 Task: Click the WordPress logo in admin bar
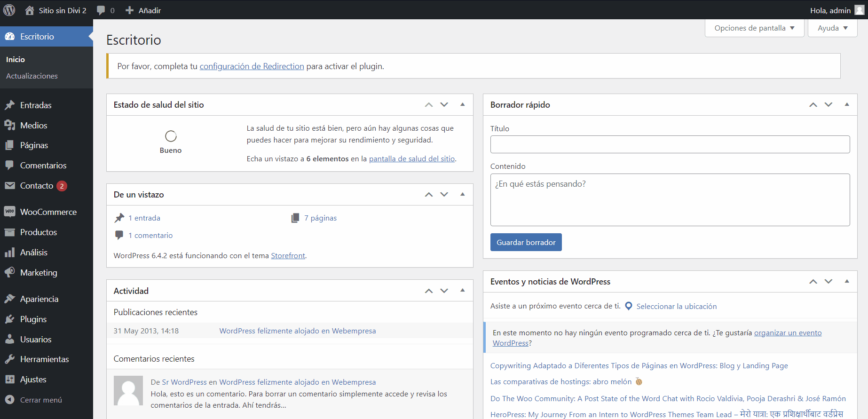(9, 10)
